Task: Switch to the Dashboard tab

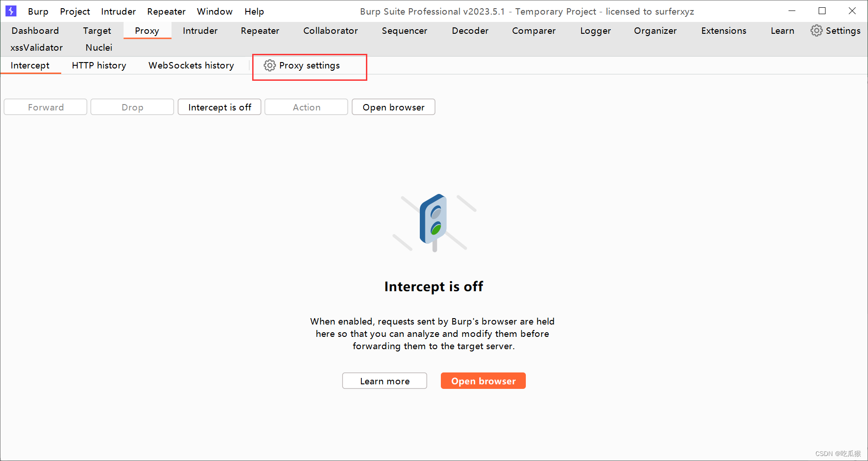Action: (x=35, y=31)
